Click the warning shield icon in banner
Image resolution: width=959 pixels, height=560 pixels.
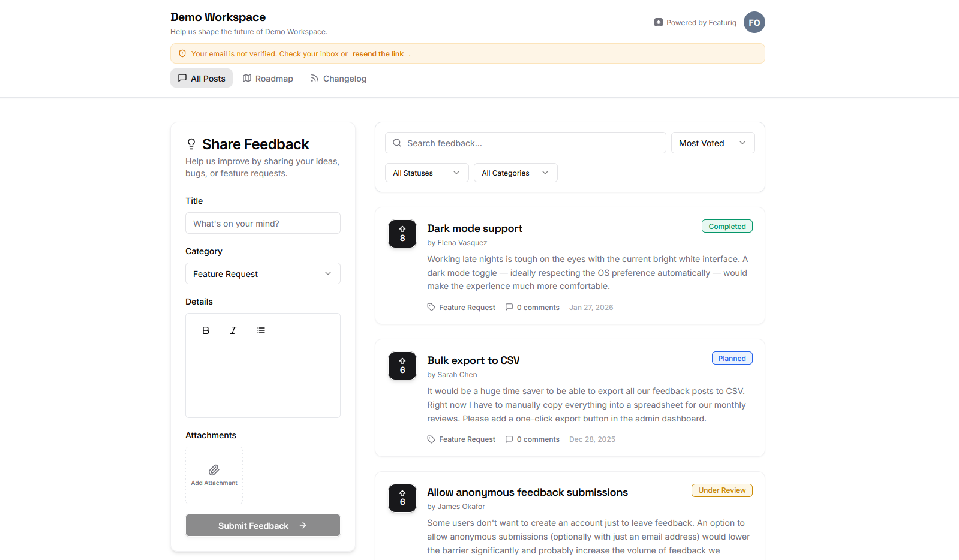tap(182, 53)
